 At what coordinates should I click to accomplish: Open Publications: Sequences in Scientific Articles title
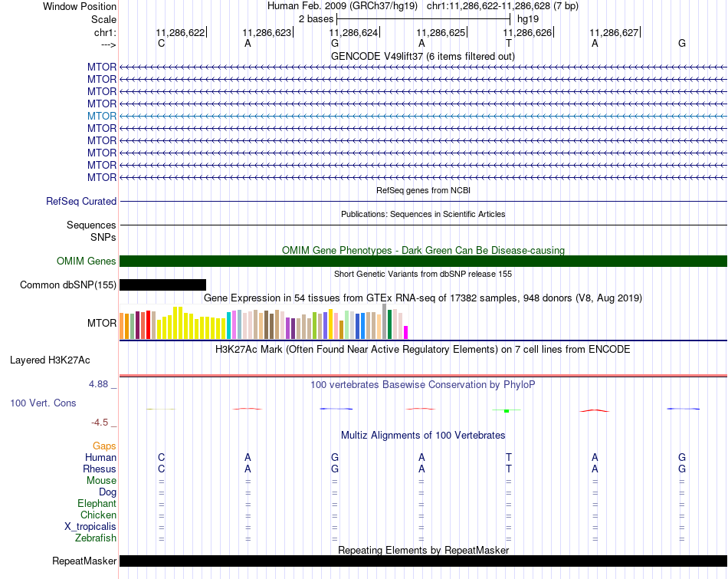point(423,214)
